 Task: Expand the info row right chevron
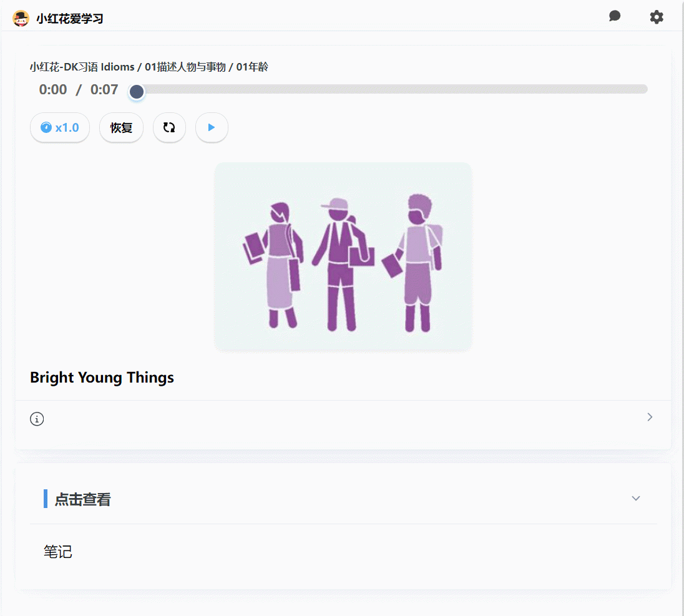coord(650,417)
